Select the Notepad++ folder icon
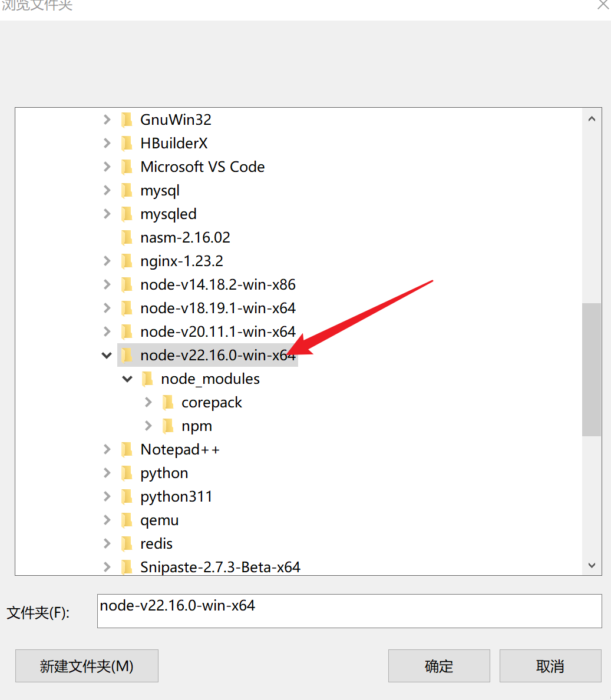Screen dimensions: 611x700 127,449
